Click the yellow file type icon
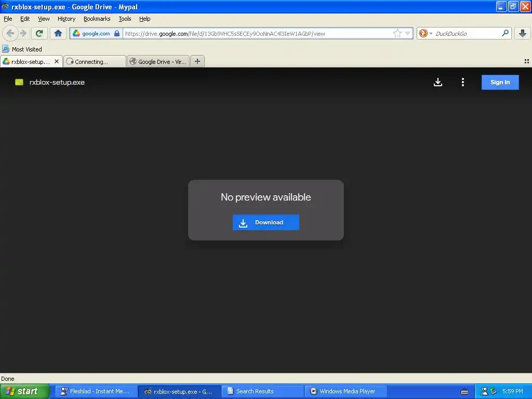The image size is (532, 399). (19, 82)
